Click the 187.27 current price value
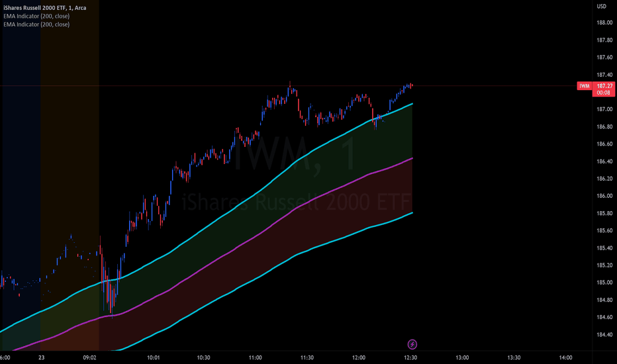617x364 pixels. click(604, 86)
